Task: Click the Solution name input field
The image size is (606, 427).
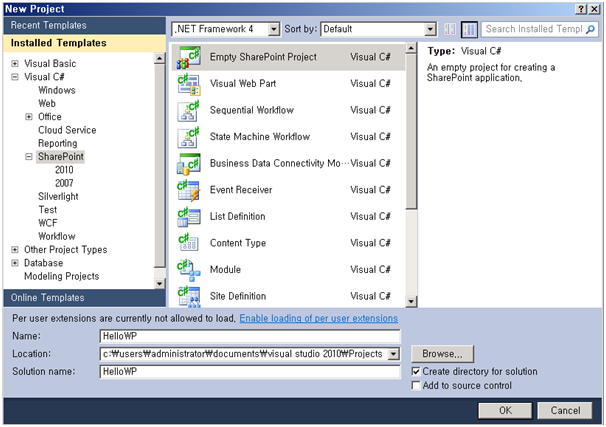Action: (250, 372)
